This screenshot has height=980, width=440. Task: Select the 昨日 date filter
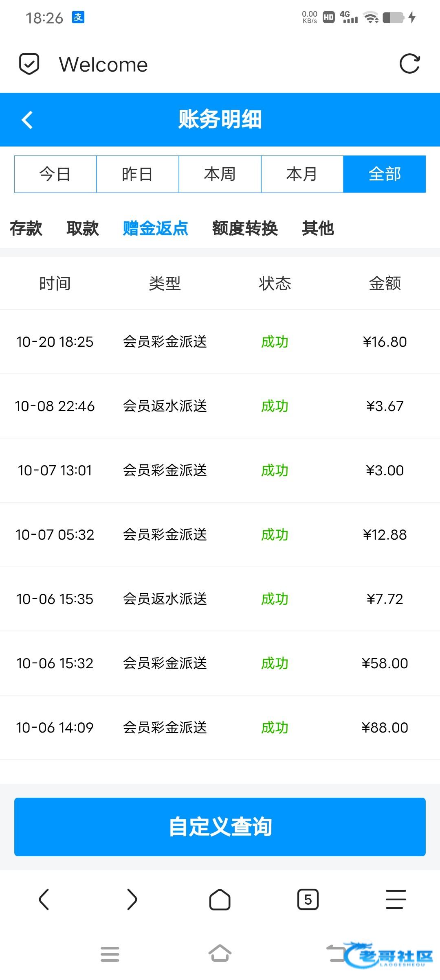[138, 174]
